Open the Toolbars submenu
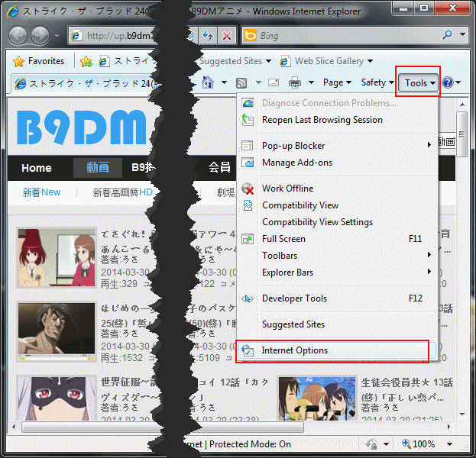476x458 pixels. tap(337, 256)
